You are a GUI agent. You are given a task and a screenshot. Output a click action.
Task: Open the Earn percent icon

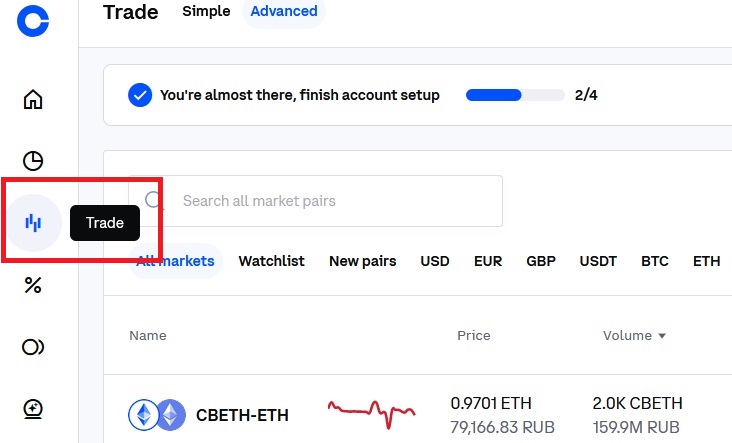tap(33, 285)
